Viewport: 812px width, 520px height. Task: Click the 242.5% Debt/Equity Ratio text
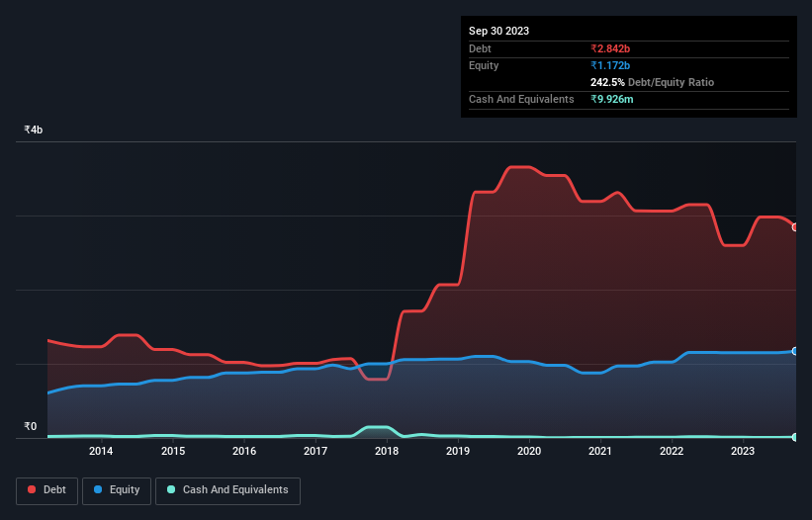(x=652, y=82)
